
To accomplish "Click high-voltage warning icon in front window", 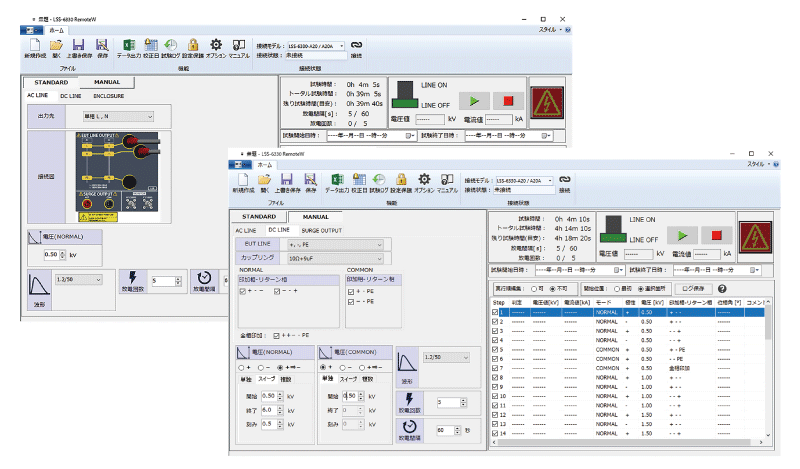I will pyautogui.click(x=755, y=237).
